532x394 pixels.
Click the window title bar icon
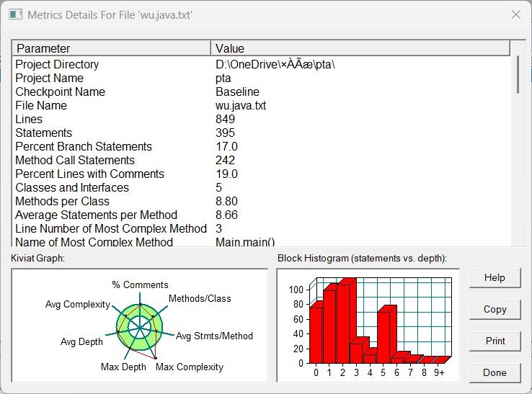pos(16,14)
